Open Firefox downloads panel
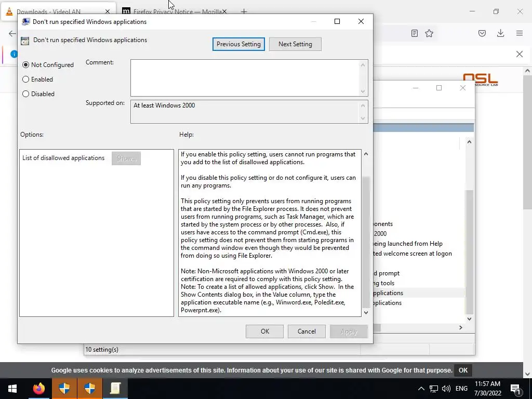This screenshot has width=532, height=399. [x=500, y=33]
